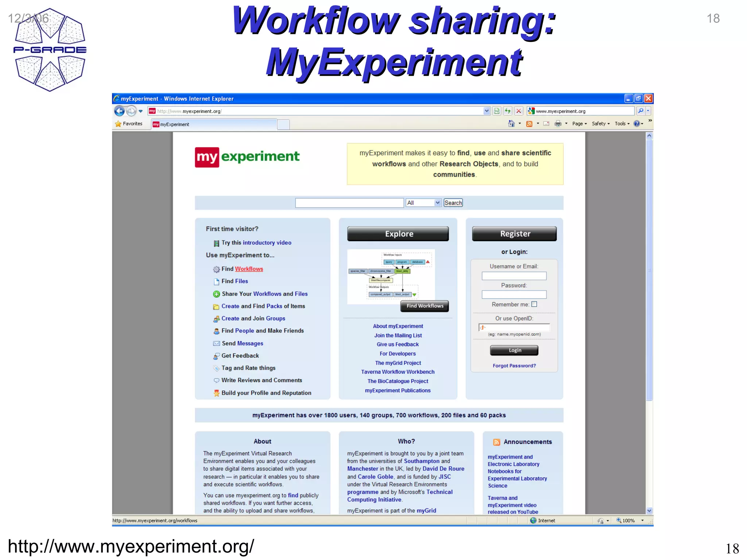Click the Print icon
Image resolution: width=747 pixels, height=560 pixels.
click(x=558, y=124)
